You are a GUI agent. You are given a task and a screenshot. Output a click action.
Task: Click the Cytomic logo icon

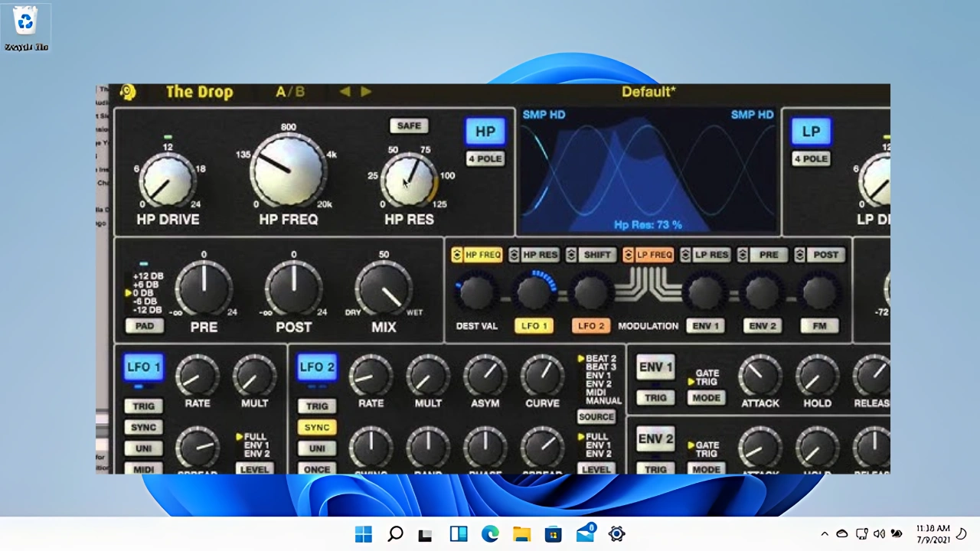(x=128, y=93)
